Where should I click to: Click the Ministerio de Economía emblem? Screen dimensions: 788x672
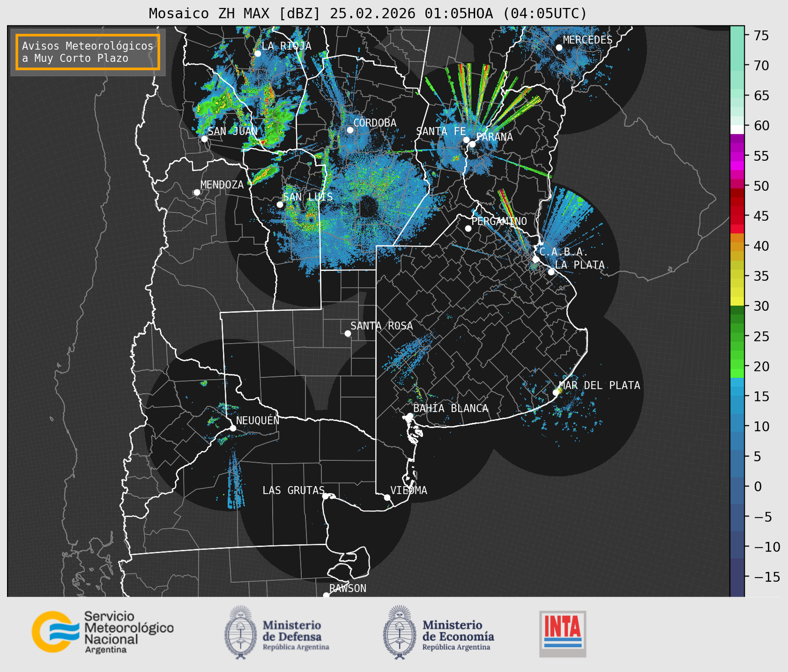399,632
